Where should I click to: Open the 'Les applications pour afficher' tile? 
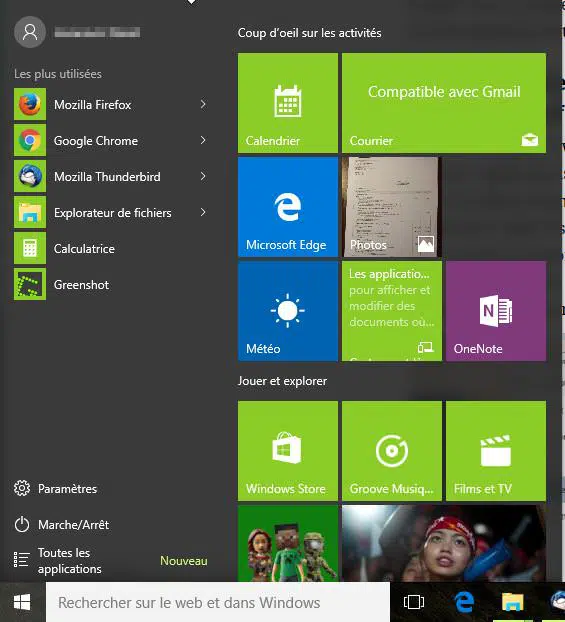coord(392,311)
